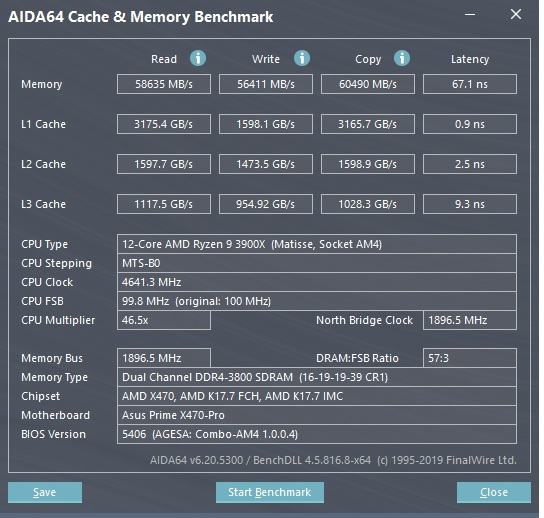Image resolution: width=544 pixels, height=518 pixels.
Task: Click the Read column header
Action: point(164,59)
